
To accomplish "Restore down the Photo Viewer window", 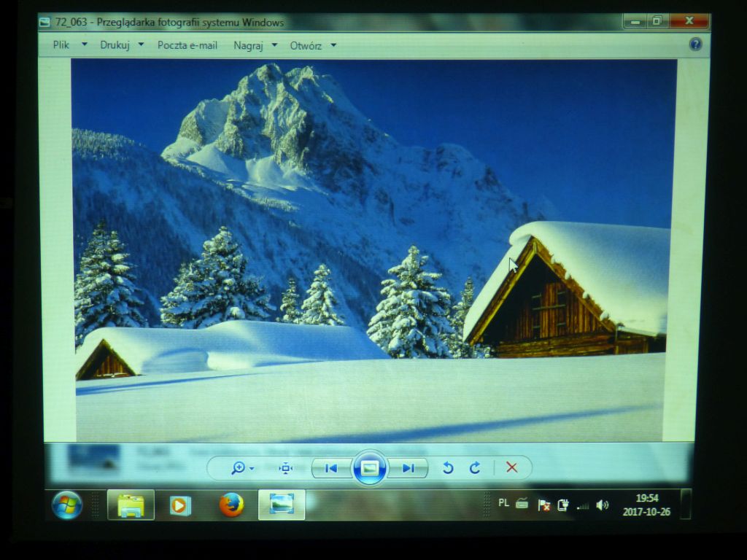I will [x=658, y=21].
